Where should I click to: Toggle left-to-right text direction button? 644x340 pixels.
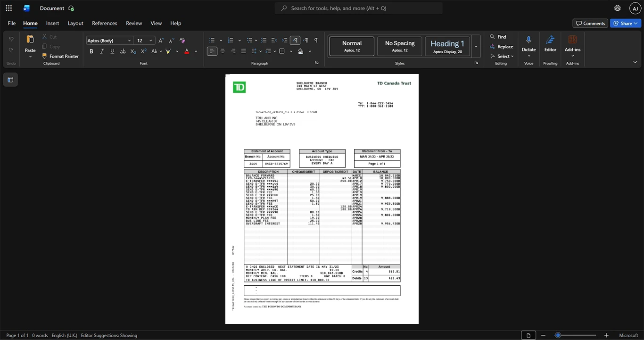[x=295, y=41]
